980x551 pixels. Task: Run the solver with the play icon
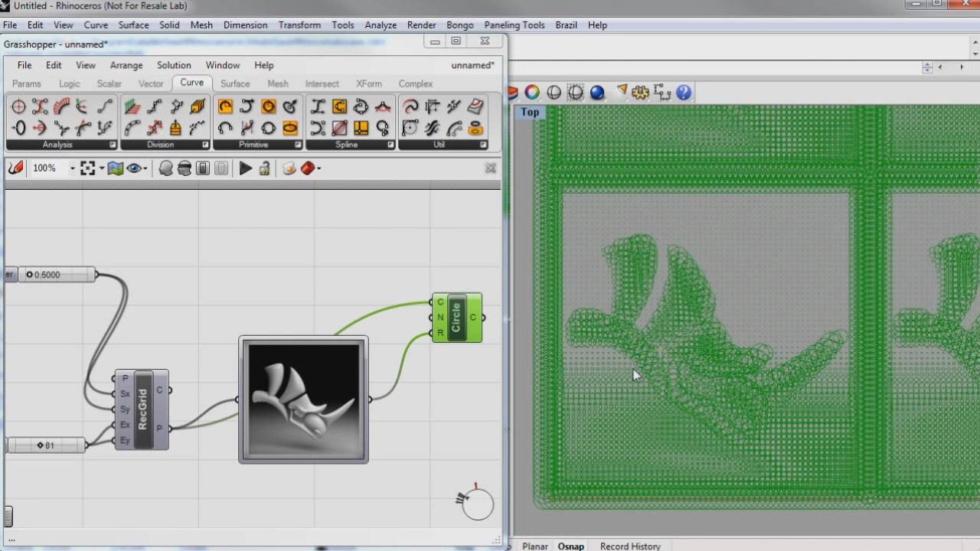pos(246,168)
